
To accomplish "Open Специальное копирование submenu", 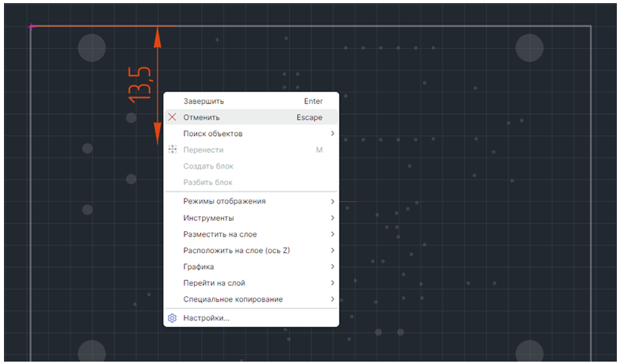I will pos(251,299).
